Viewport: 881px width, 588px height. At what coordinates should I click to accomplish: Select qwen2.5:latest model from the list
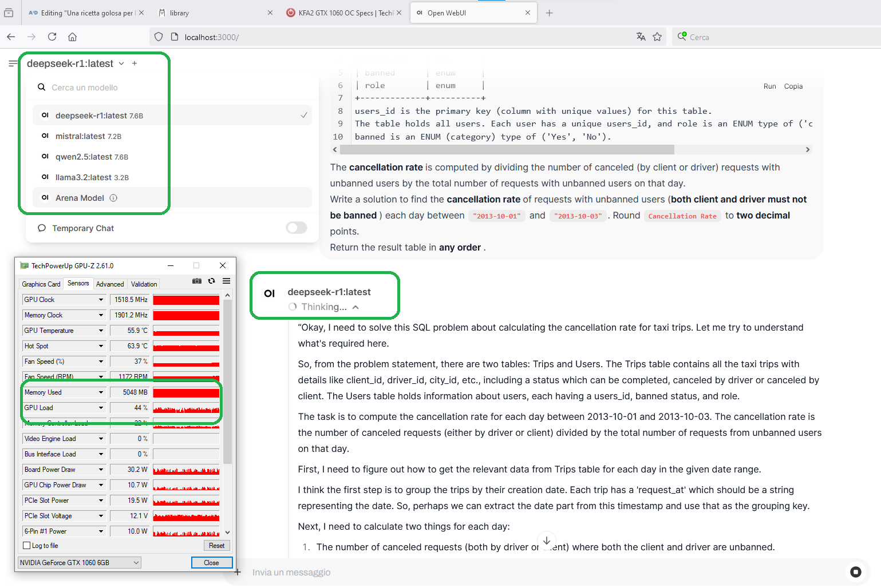172,157
